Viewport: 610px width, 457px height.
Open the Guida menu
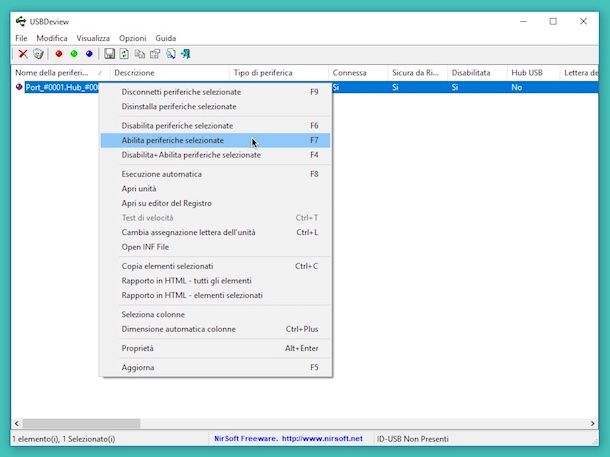166,38
